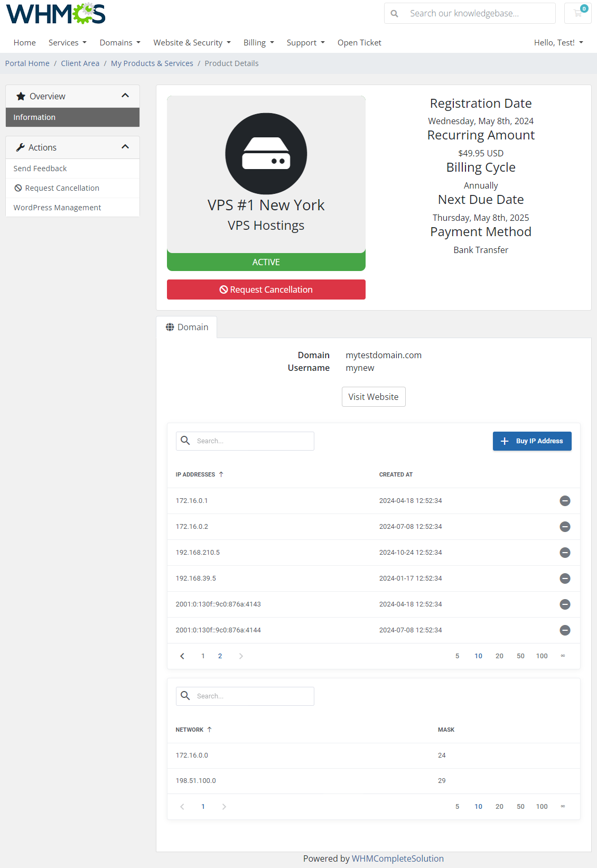The width and height of the screenshot is (597, 868).
Task: Remove IP address 192.168.210.5
Action: click(x=565, y=553)
